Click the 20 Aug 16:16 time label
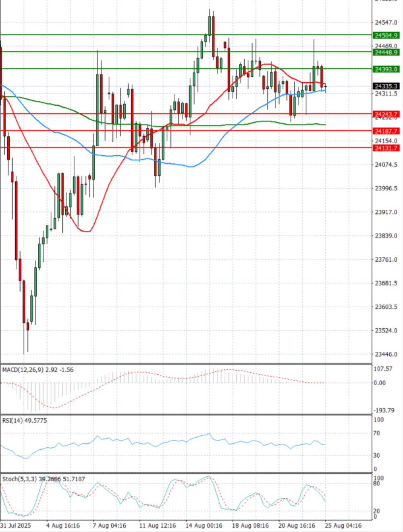Screen dimensions: 403x532 coord(297,526)
